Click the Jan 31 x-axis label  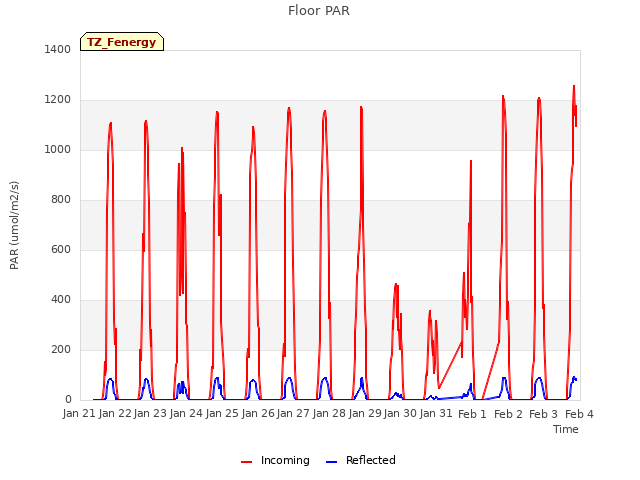tap(436, 414)
